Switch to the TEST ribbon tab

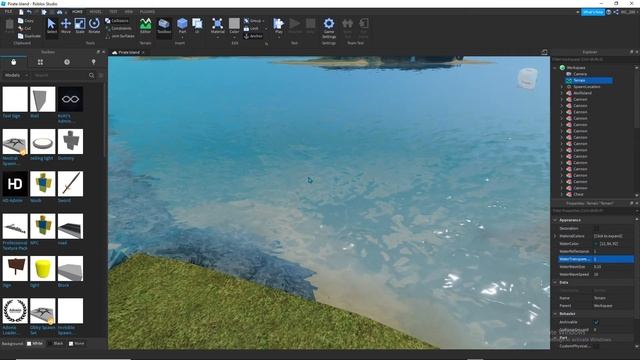(113, 12)
